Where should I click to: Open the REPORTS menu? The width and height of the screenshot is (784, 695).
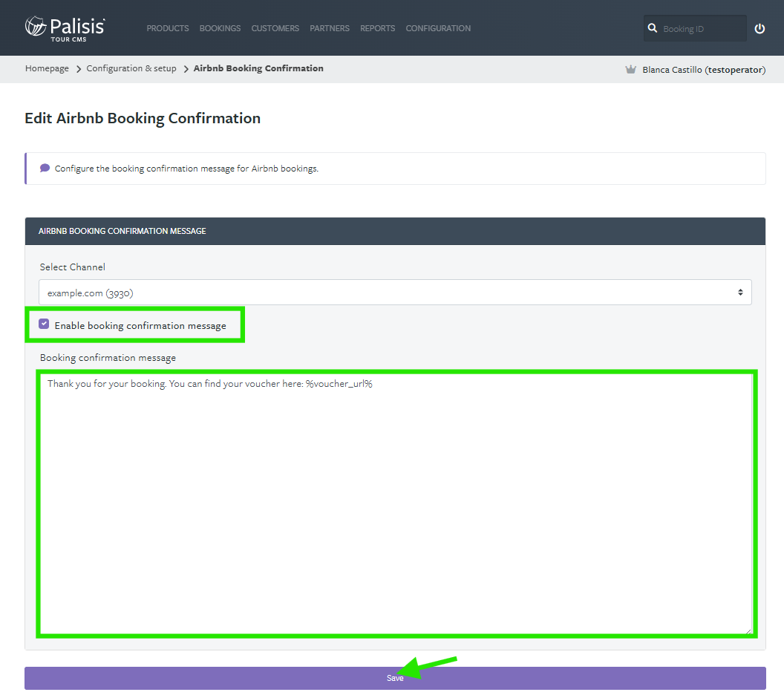377,28
